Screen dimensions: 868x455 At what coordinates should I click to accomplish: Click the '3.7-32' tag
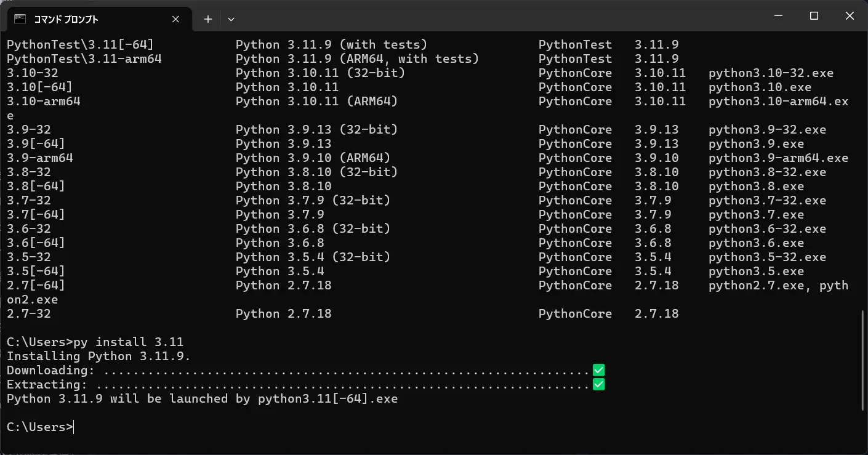[28, 200]
